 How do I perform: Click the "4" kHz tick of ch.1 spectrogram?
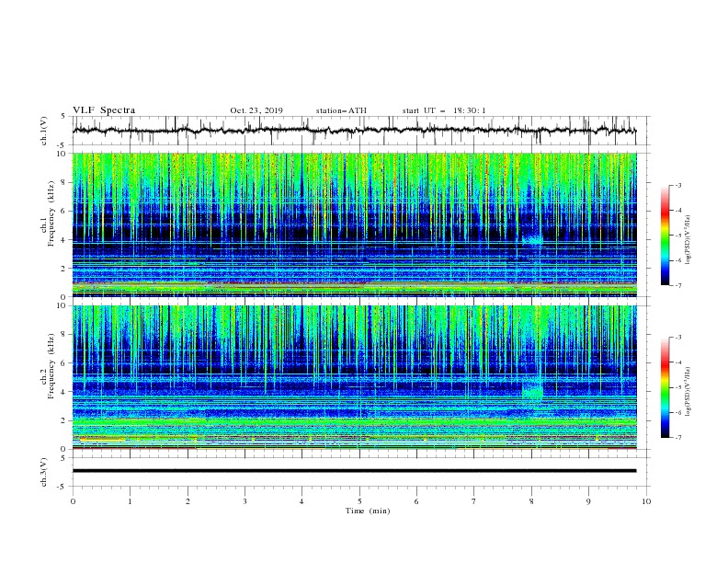pos(64,240)
